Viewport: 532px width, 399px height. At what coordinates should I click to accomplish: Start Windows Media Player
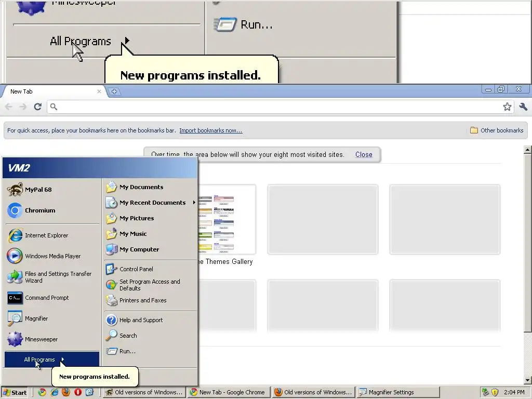coord(52,256)
